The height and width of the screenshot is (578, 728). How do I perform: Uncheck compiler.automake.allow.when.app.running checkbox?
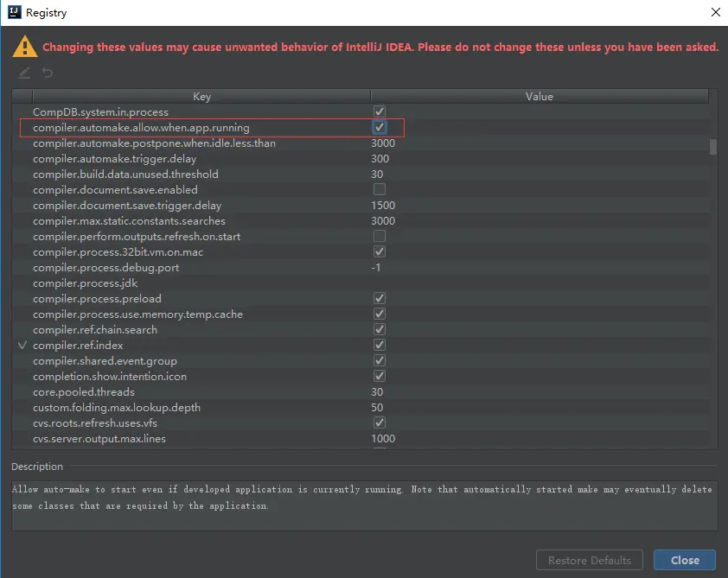(380, 127)
